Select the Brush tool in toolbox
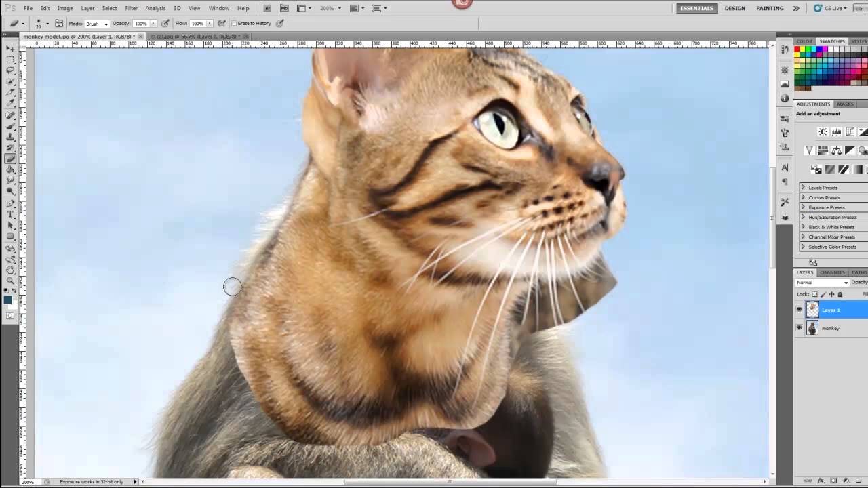868x488 pixels. pos(10,127)
